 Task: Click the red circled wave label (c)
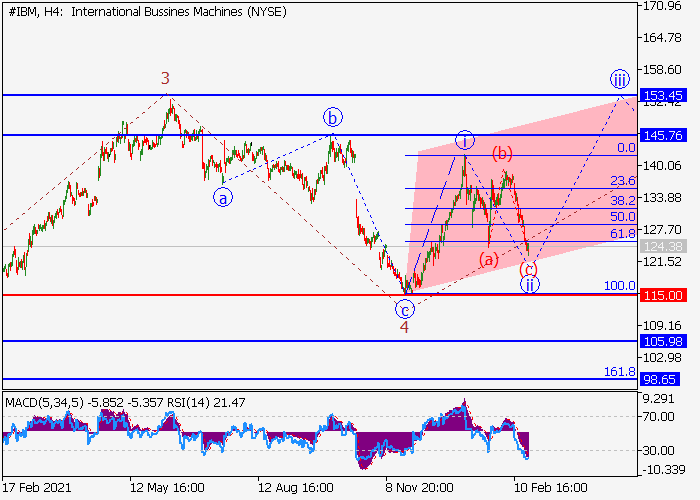(x=529, y=269)
